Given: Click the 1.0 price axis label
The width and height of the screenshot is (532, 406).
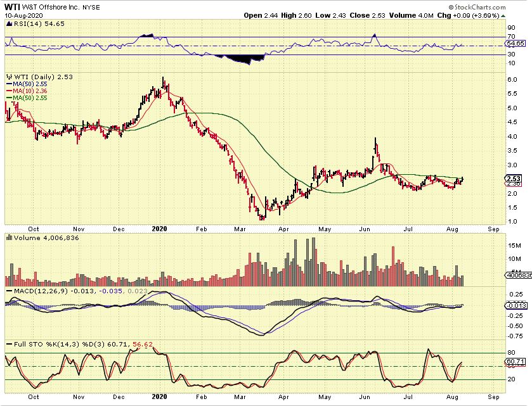Looking at the screenshot, I should click(x=512, y=222).
